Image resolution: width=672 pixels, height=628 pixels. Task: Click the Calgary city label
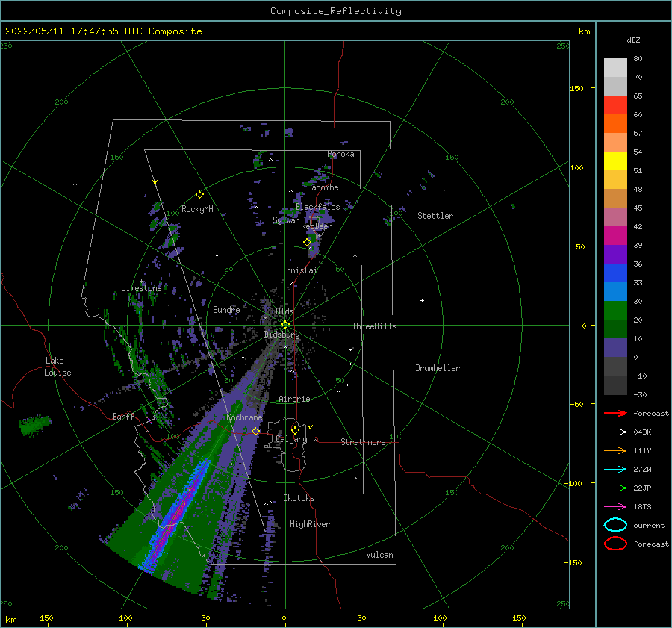(291, 439)
